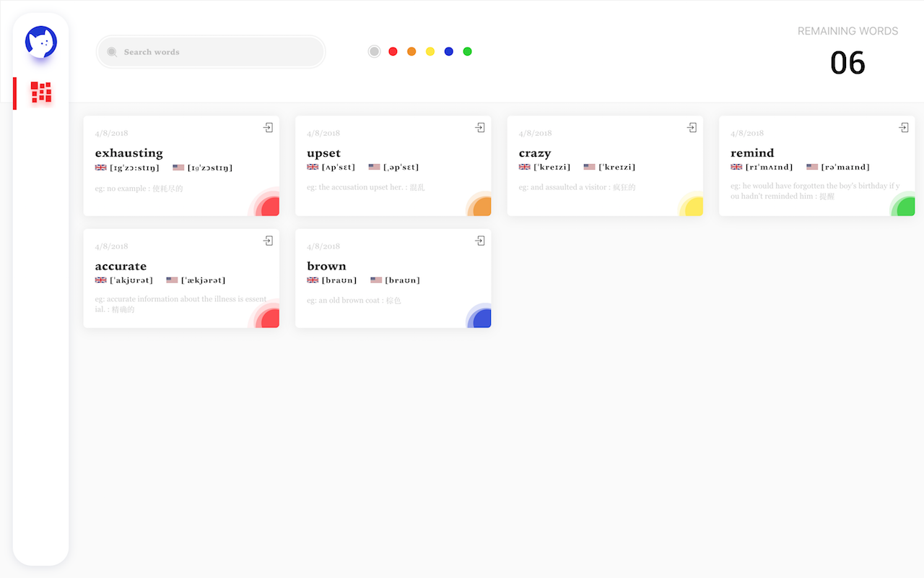Viewport: 924px width, 578px height.
Task: Filter words by green dot
Action: click(x=468, y=51)
